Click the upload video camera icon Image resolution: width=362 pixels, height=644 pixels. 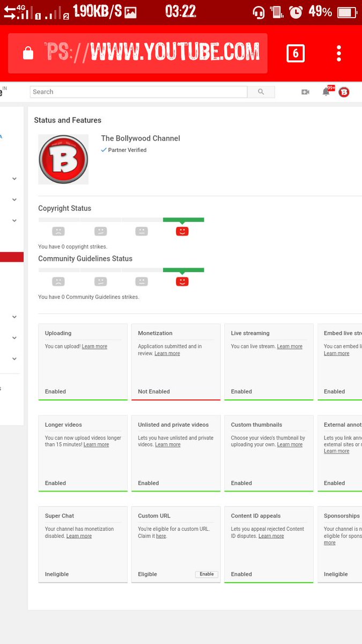pos(305,92)
